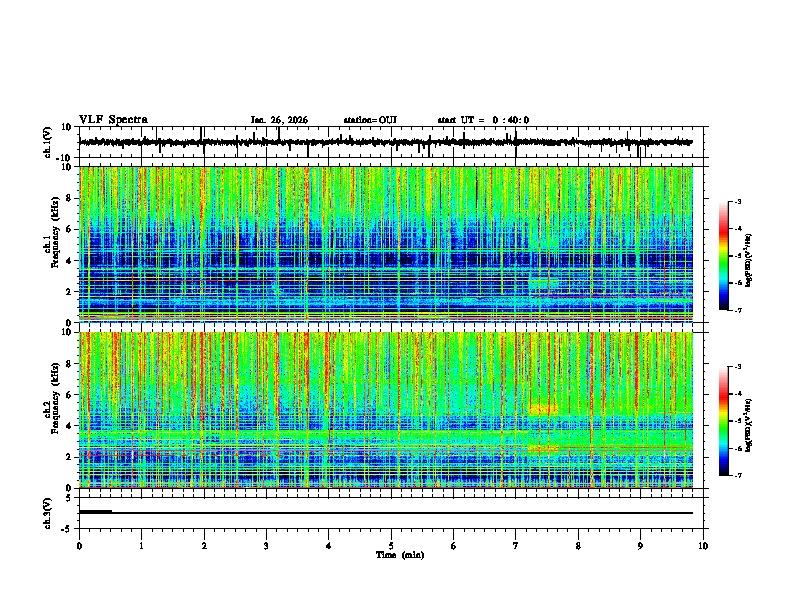Image resolution: width=792 pixels, height=612 pixels.
Task: Click the "5" tick on ch.3(V) axis
Action: [x=70, y=498]
